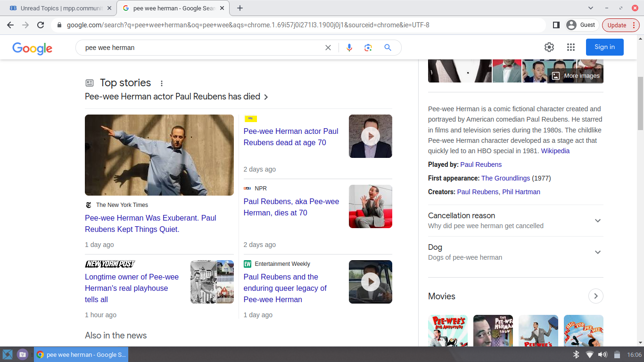Image resolution: width=644 pixels, height=362 pixels.
Task: Open The Pee-wee Herman Show poster
Action: click(493, 330)
